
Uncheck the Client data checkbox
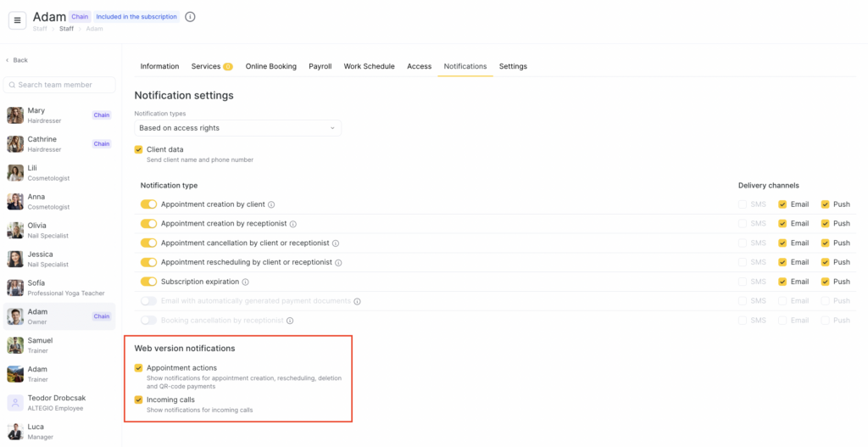pyautogui.click(x=139, y=150)
